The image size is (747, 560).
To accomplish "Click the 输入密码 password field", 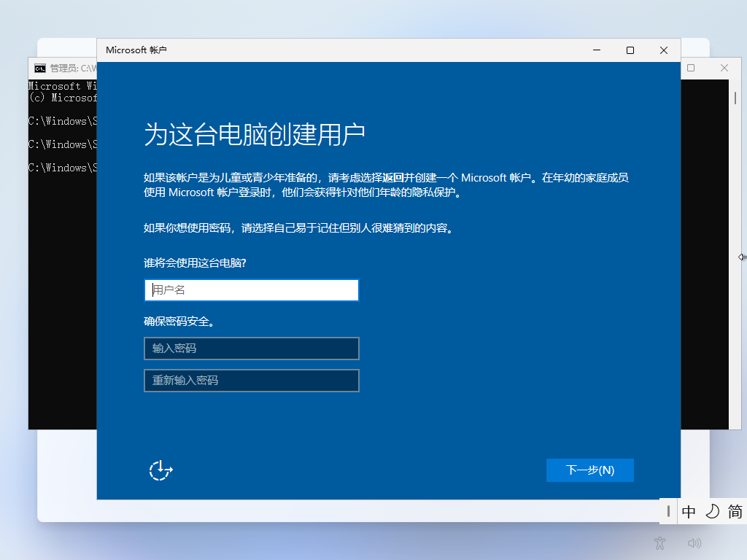I will (252, 349).
